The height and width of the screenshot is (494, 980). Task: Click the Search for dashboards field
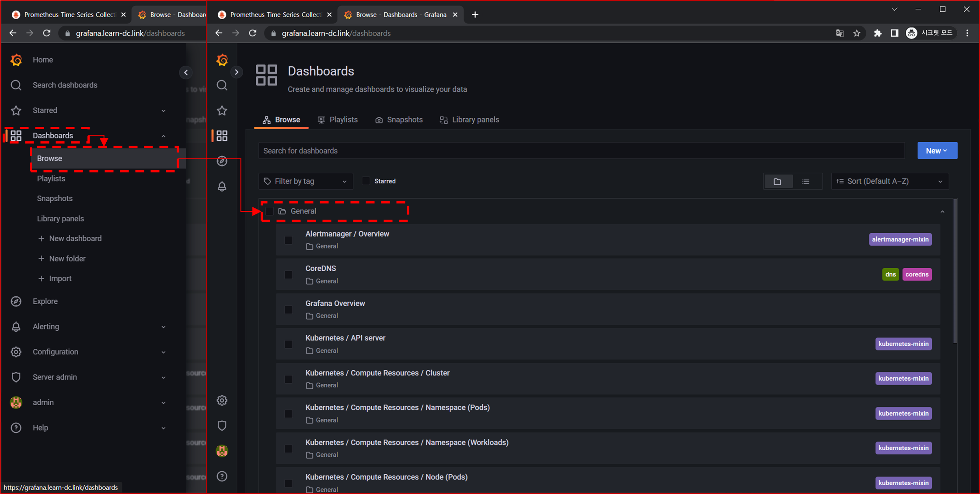(581, 151)
